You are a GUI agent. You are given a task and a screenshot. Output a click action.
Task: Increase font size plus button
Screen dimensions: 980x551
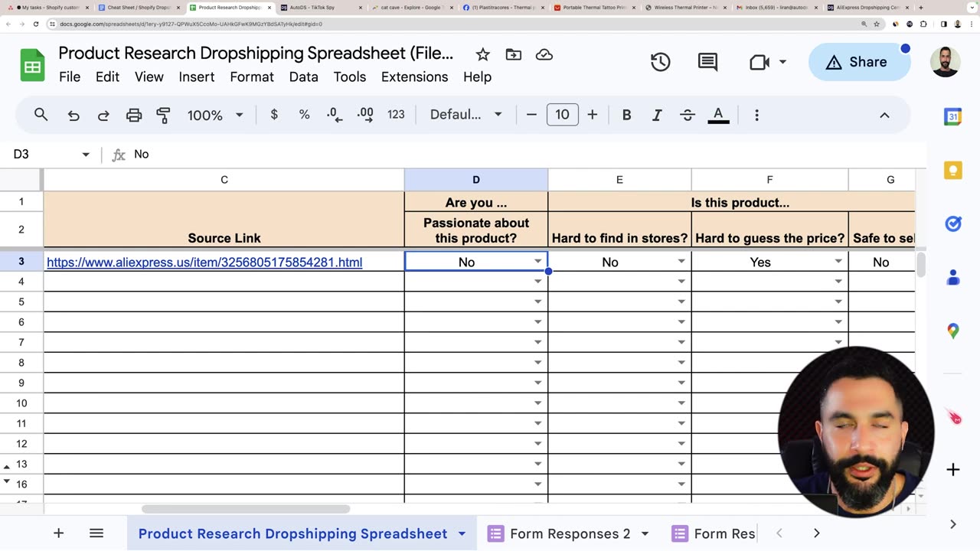coord(592,115)
